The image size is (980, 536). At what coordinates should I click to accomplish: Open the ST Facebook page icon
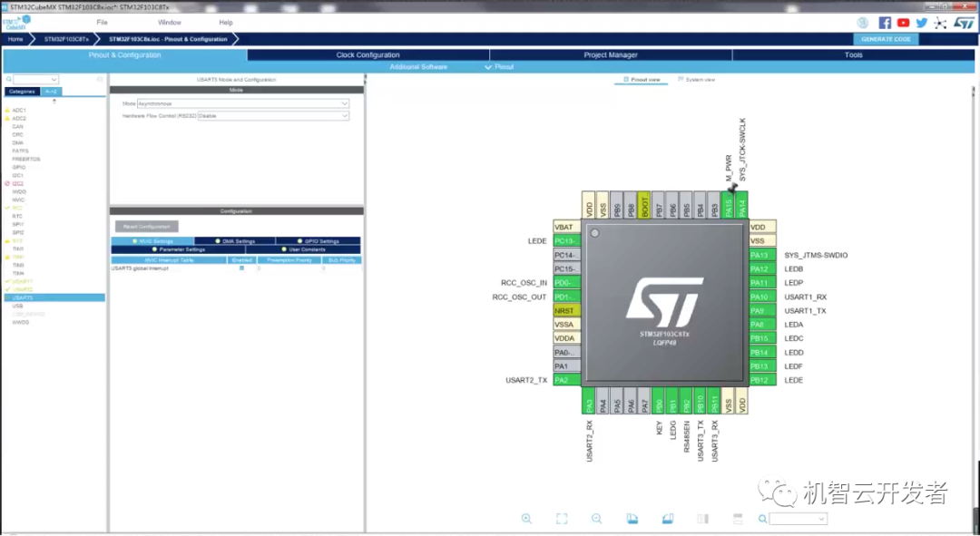(x=885, y=23)
